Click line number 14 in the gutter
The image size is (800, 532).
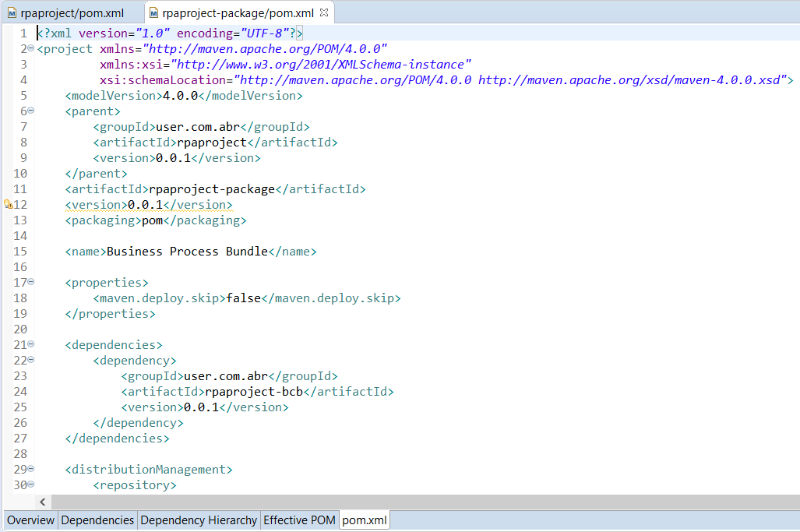coord(20,236)
